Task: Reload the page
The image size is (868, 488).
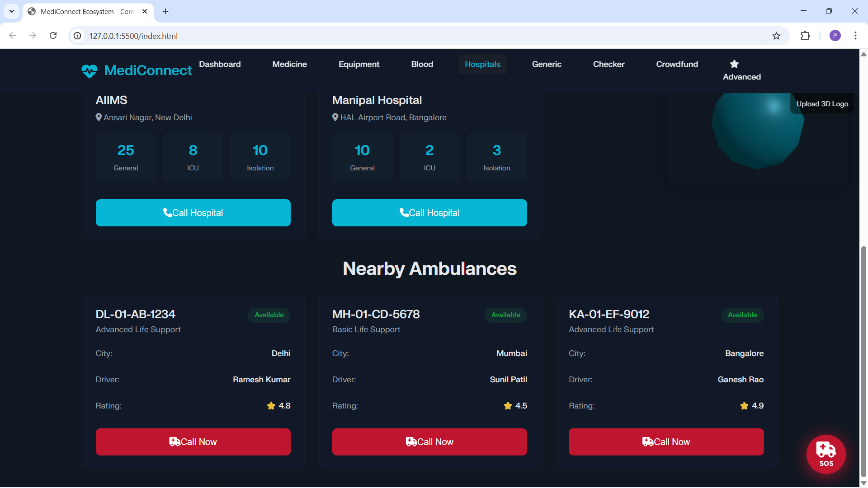Action: [x=53, y=36]
